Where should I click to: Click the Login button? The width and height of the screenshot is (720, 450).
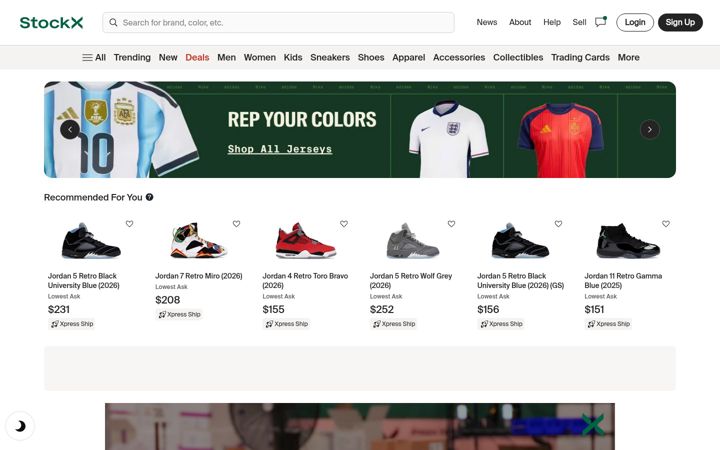(635, 22)
